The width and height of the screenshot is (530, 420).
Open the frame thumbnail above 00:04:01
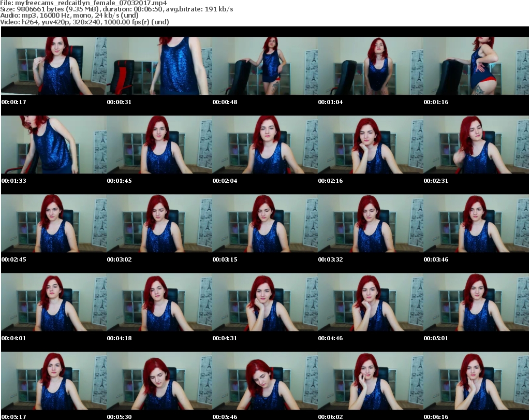click(x=54, y=302)
